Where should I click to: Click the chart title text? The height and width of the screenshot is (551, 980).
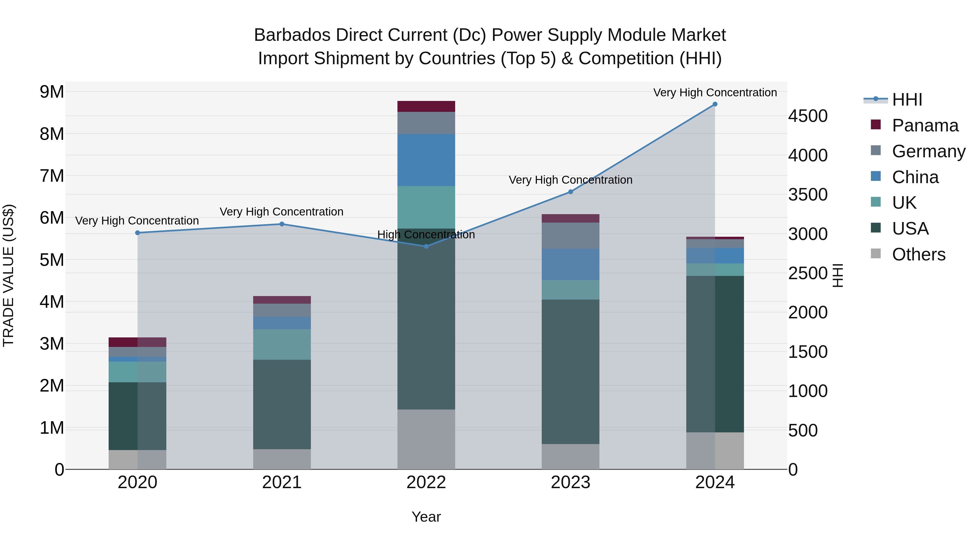click(490, 46)
